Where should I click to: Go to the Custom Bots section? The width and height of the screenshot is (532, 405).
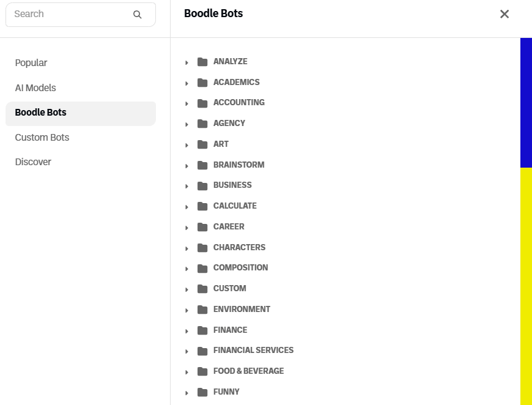pos(42,138)
